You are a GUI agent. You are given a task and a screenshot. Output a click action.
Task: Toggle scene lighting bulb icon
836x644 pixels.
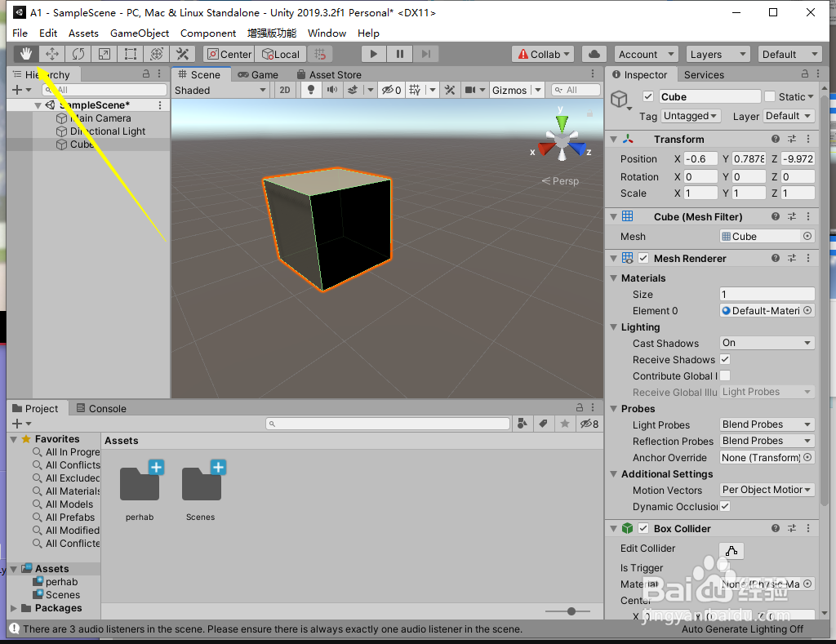point(311,90)
